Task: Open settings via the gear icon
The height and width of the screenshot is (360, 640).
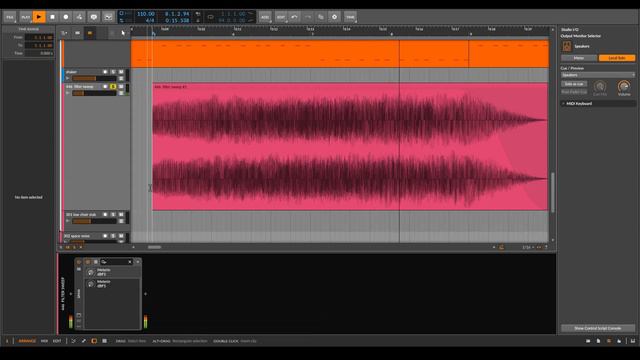Action: click(x=334, y=17)
